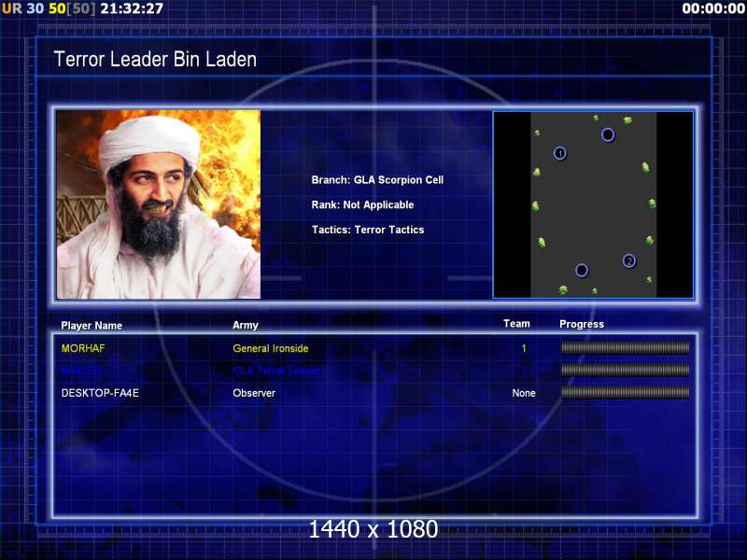Click 'Tactics: Terror Tactics' text

[368, 230]
